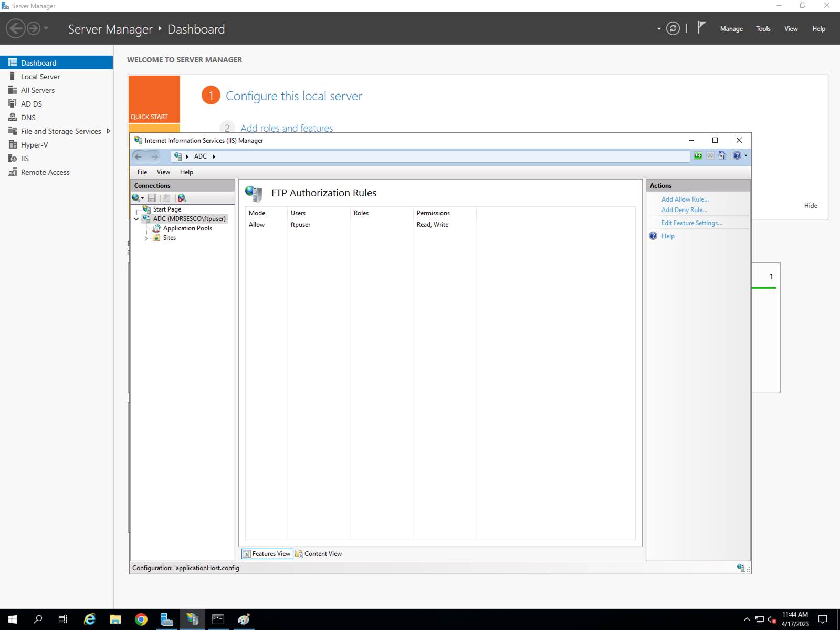Click the blue help icon in IIS address bar

(737, 156)
